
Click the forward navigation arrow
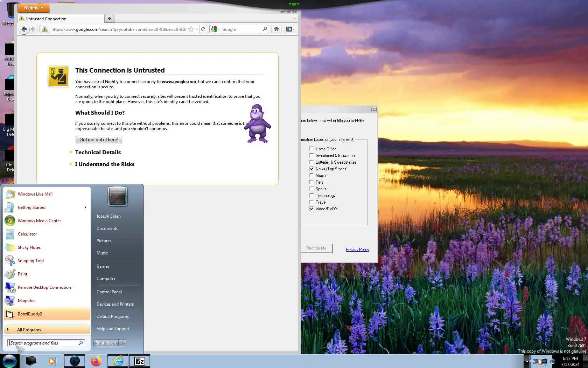coord(33,29)
